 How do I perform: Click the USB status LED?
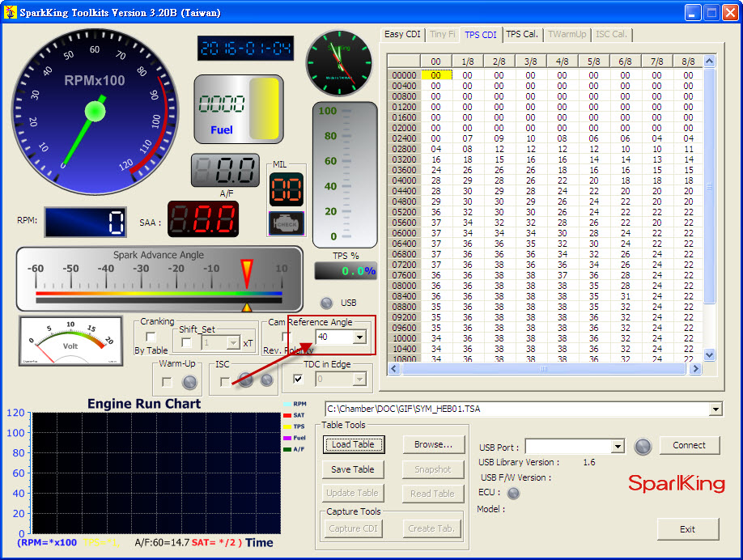326,303
